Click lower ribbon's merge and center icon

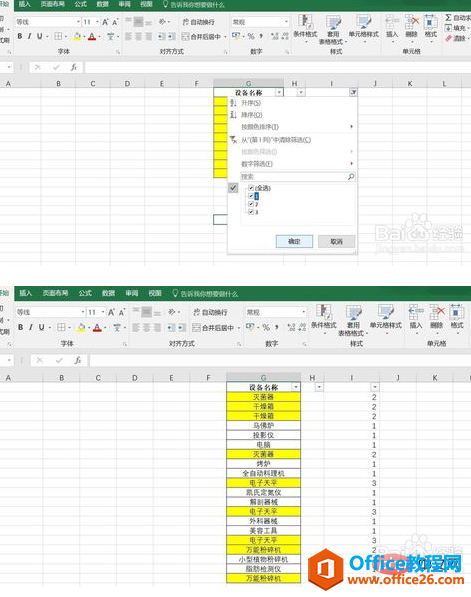196,327
